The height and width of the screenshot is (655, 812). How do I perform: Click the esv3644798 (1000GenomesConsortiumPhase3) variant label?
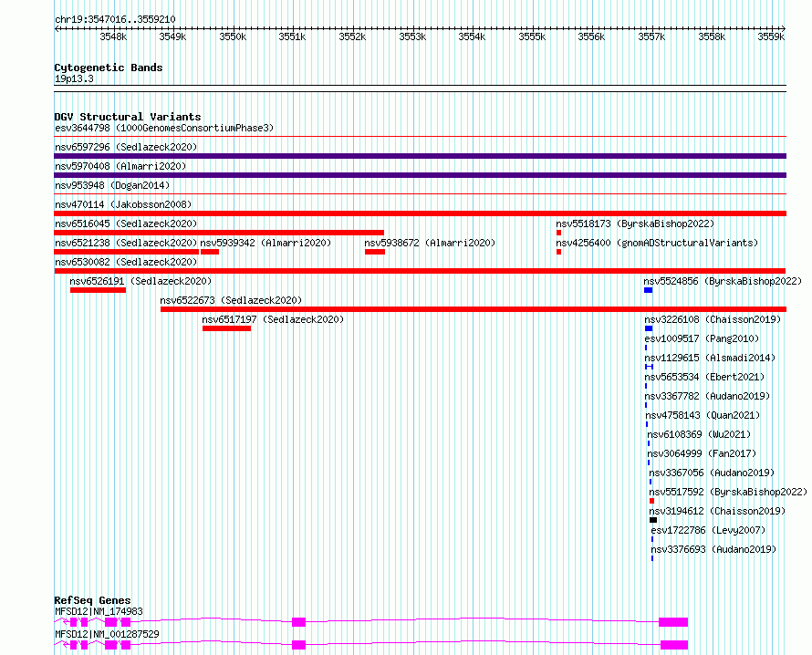tap(164, 128)
